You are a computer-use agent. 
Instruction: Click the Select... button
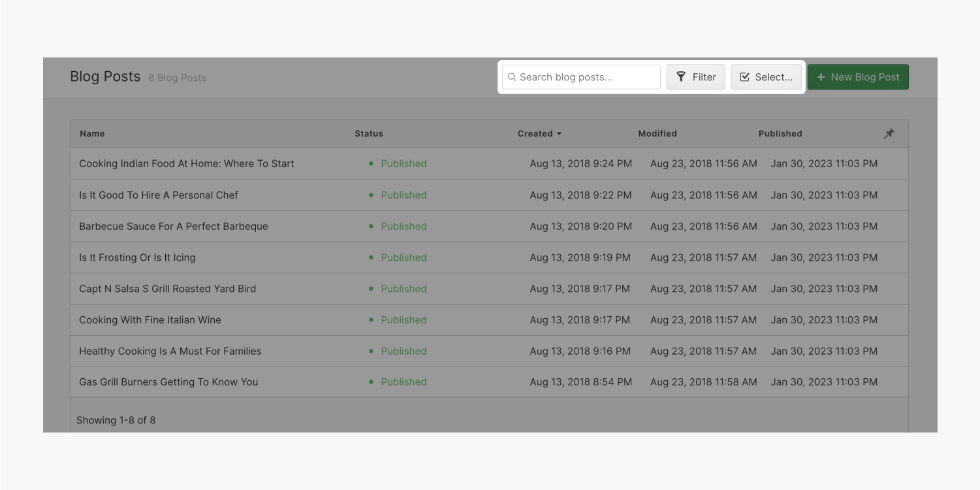click(x=766, y=77)
